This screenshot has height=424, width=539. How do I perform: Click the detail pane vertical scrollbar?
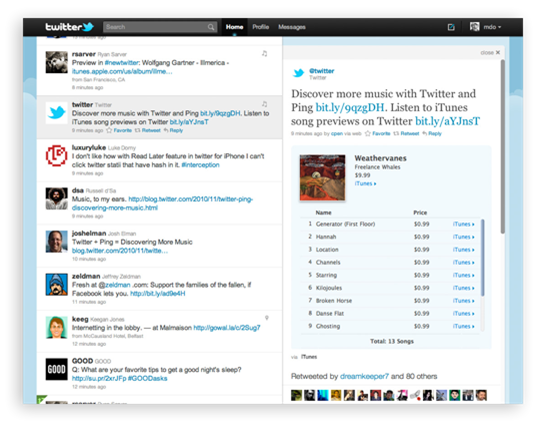503,147
